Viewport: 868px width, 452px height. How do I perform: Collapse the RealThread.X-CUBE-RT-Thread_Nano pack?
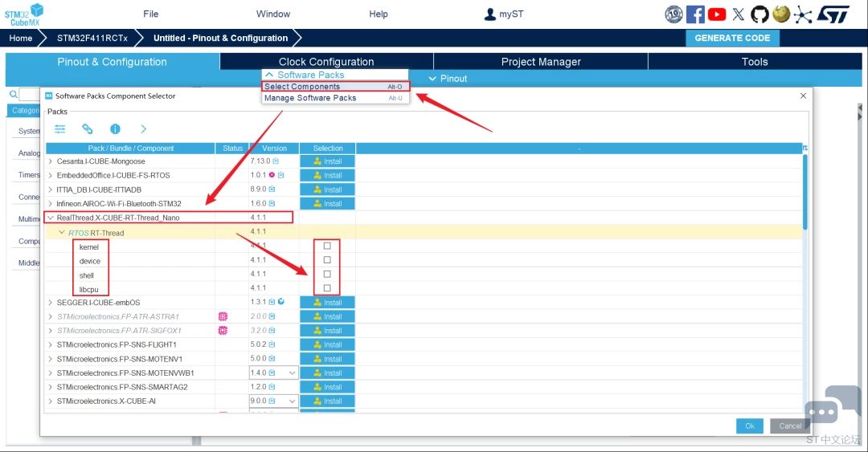51,218
